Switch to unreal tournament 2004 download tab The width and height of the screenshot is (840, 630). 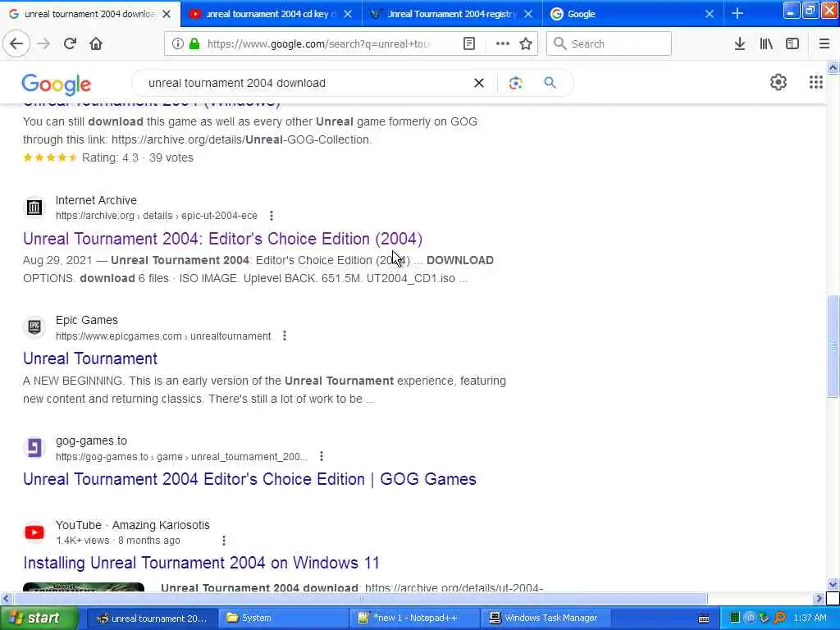[89, 14]
